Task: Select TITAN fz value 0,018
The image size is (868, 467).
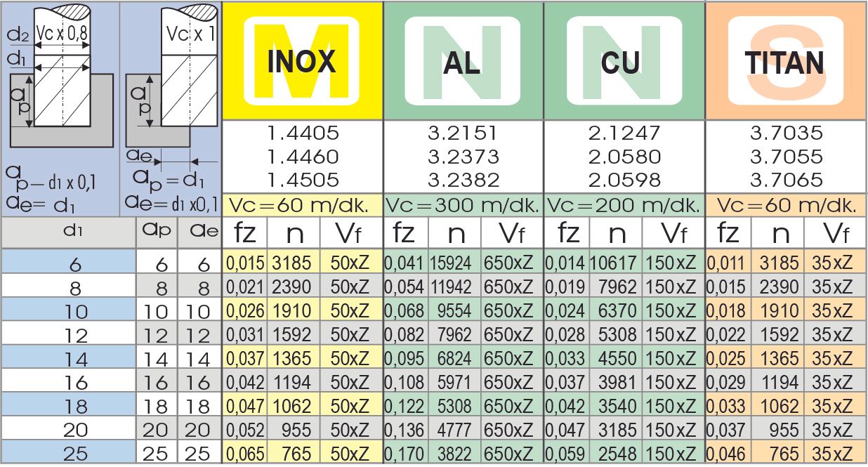Action: coord(727,311)
